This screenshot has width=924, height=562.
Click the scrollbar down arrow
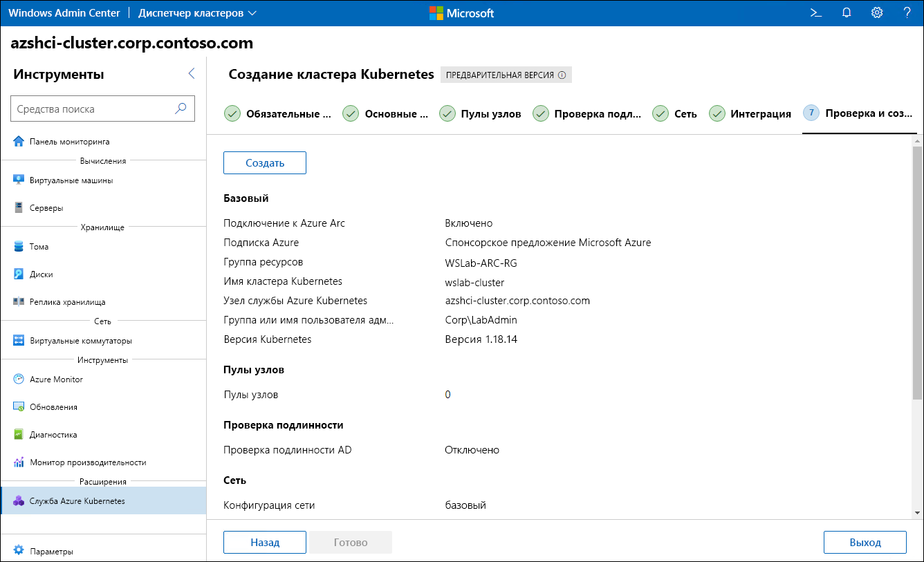pos(918,513)
